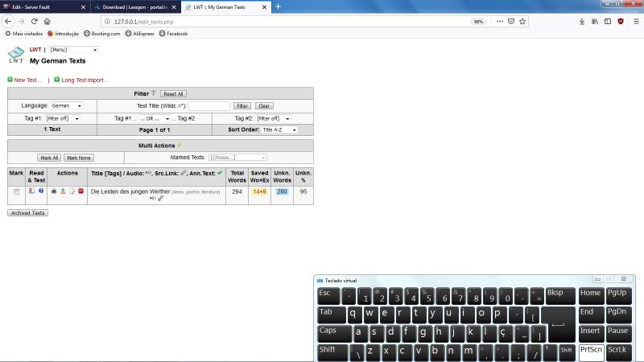
Task: Open the Test question mark icon
Action: pos(41,191)
